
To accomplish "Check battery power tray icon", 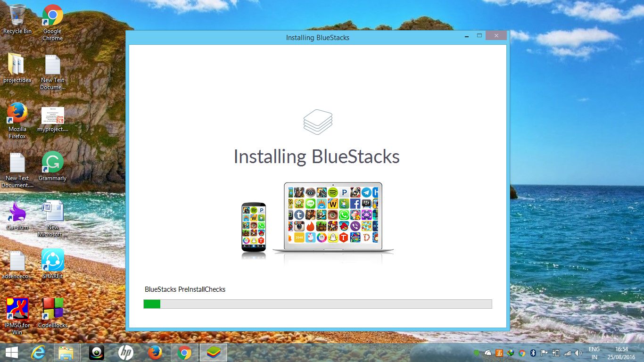I will [x=556, y=353].
